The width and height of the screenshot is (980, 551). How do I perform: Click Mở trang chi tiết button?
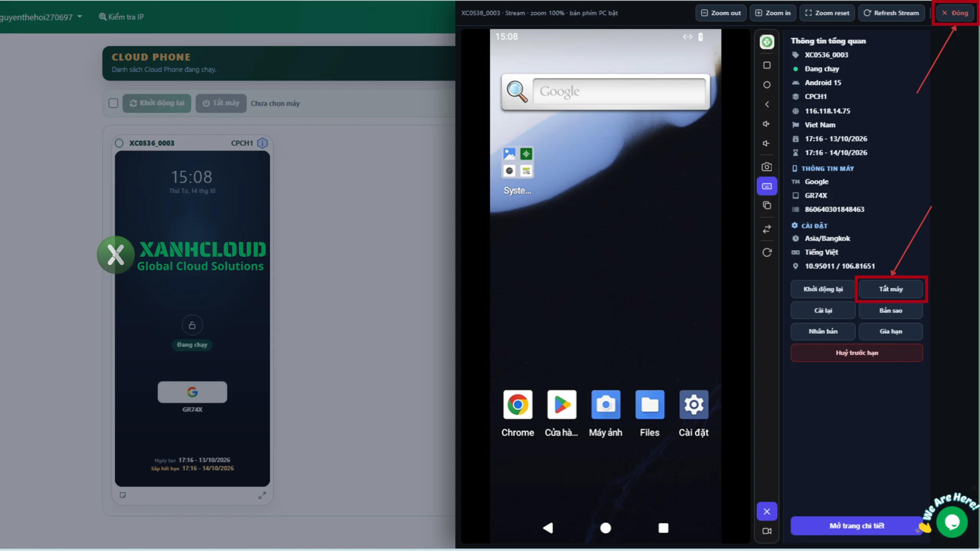[x=857, y=526]
